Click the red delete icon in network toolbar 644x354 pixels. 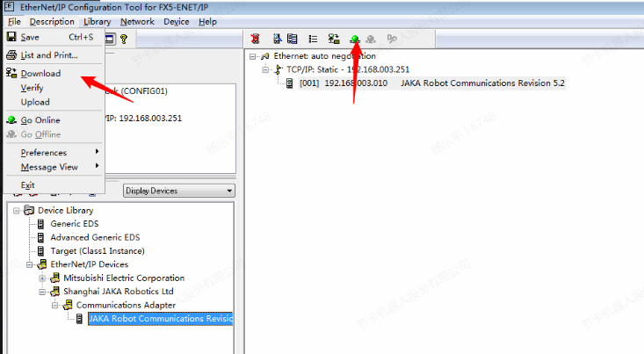pos(256,39)
